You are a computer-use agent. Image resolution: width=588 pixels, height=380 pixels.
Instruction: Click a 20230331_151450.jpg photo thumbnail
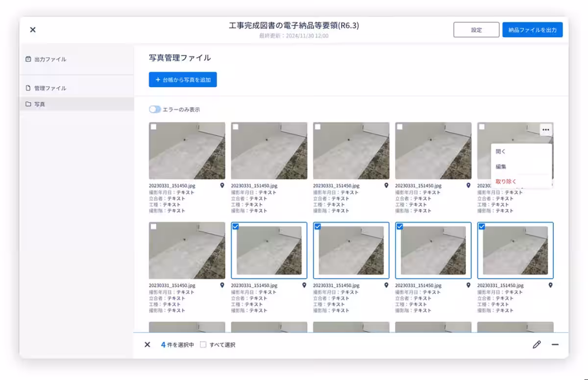pos(187,152)
